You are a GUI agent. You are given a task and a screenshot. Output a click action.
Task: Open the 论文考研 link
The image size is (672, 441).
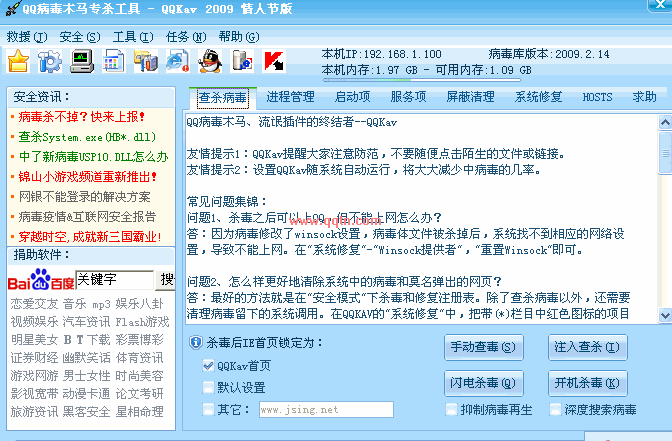click(140, 394)
